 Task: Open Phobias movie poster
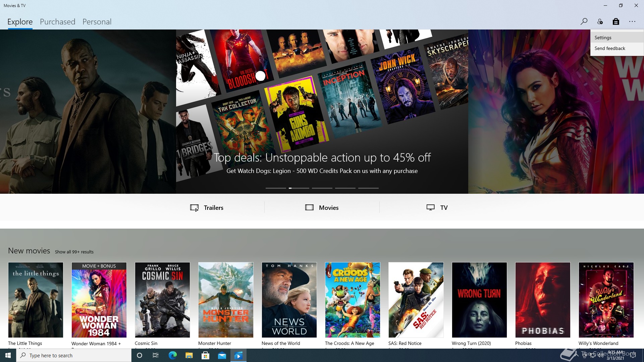pos(543,300)
